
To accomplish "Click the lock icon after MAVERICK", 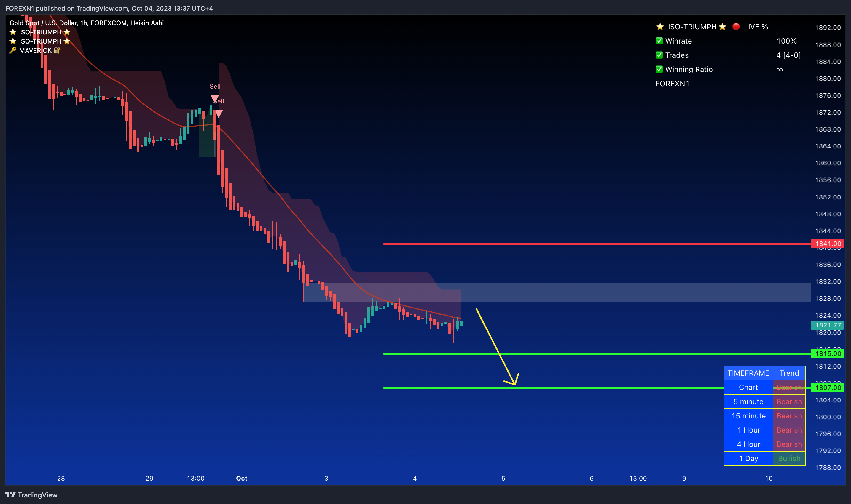I will click(x=57, y=50).
